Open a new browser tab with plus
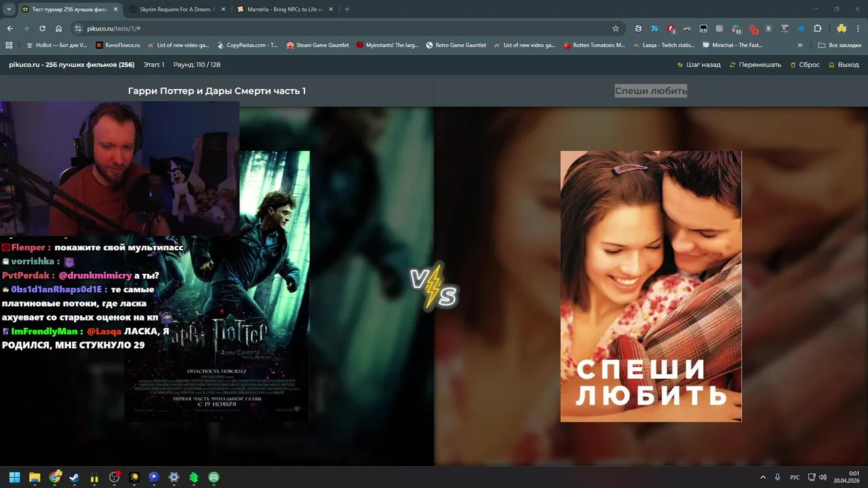The width and height of the screenshot is (868, 488). point(347,9)
